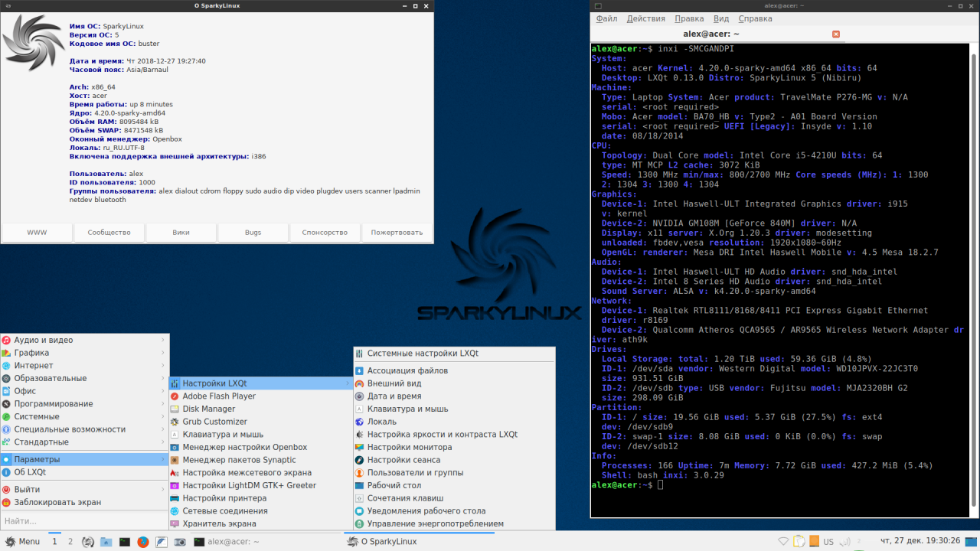The height and width of the screenshot is (551, 980).
Task: Expand the Системные submenu
Action: click(x=84, y=416)
